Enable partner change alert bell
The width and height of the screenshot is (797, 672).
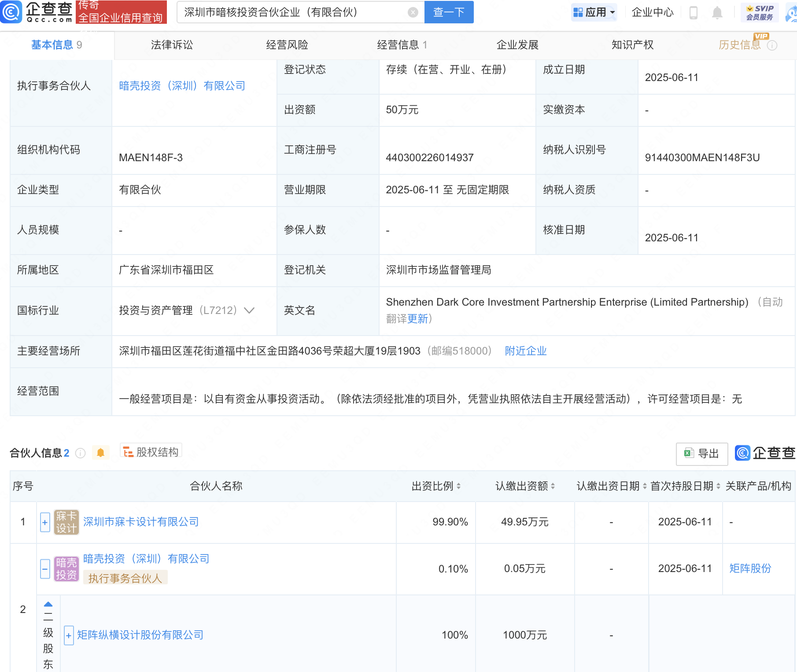(100, 453)
